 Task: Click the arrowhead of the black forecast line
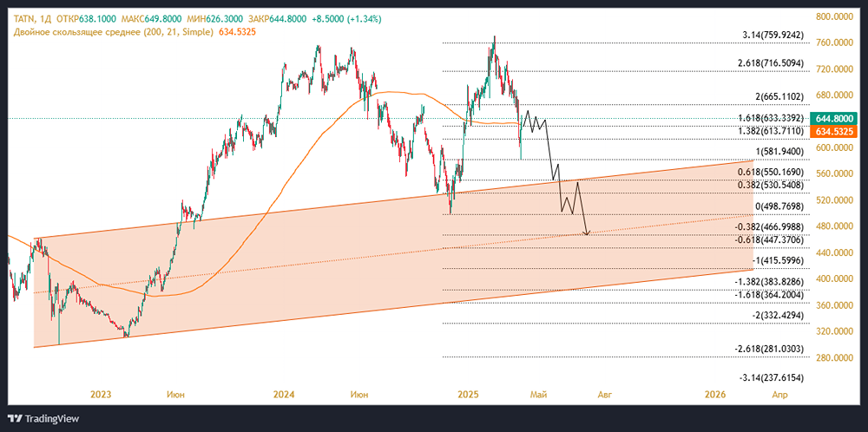pos(588,232)
